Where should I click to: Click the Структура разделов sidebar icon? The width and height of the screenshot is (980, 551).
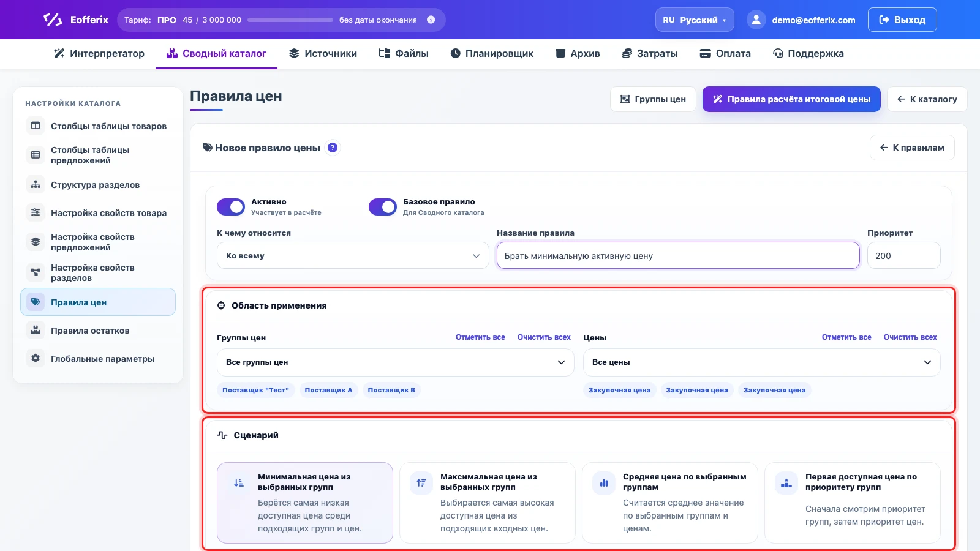coord(36,185)
